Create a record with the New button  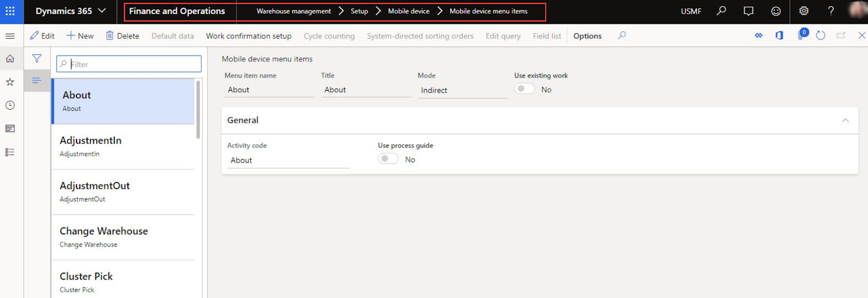click(x=80, y=36)
